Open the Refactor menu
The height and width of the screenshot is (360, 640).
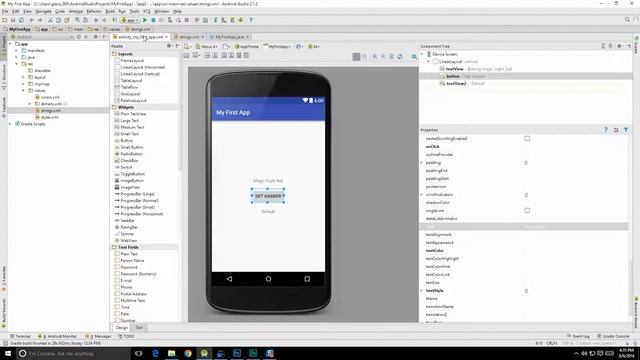click(x=94, y=11)
